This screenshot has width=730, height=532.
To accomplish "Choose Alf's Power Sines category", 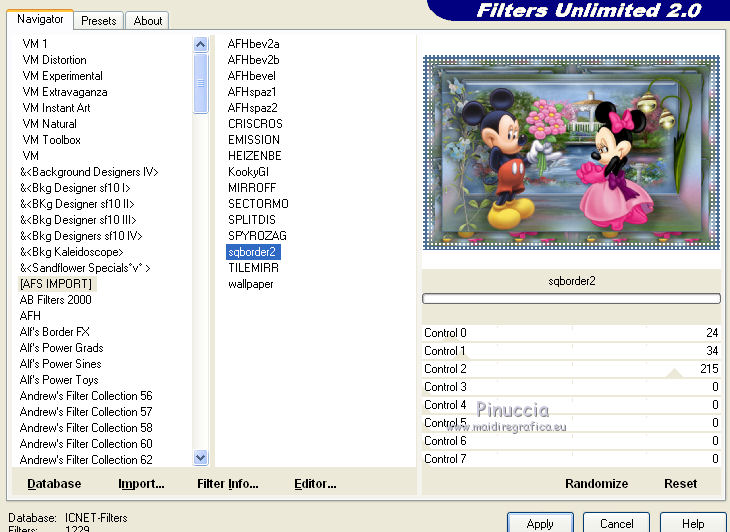I will [61, 364].
